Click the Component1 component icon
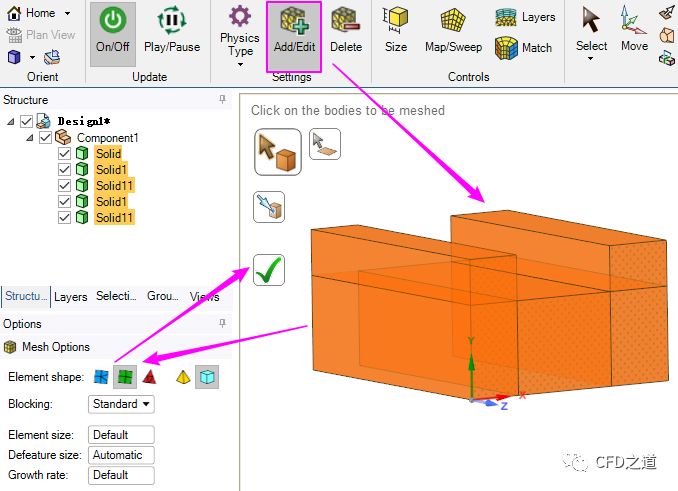 (63, 137)
